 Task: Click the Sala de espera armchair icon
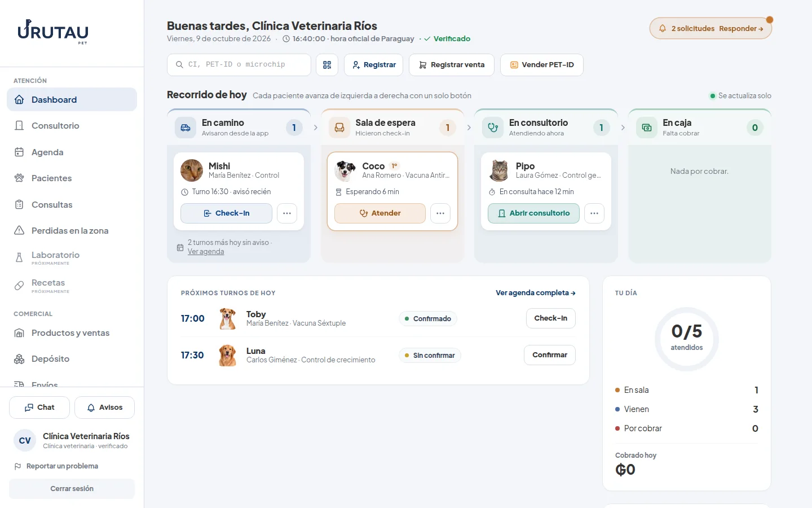pyautogui.click(x=339, y=128)
